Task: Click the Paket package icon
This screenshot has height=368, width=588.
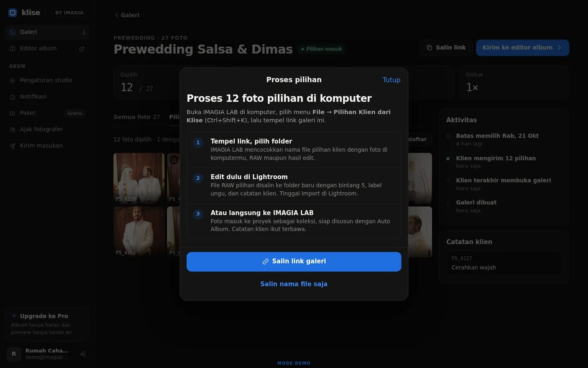Action: pos(12,113)
